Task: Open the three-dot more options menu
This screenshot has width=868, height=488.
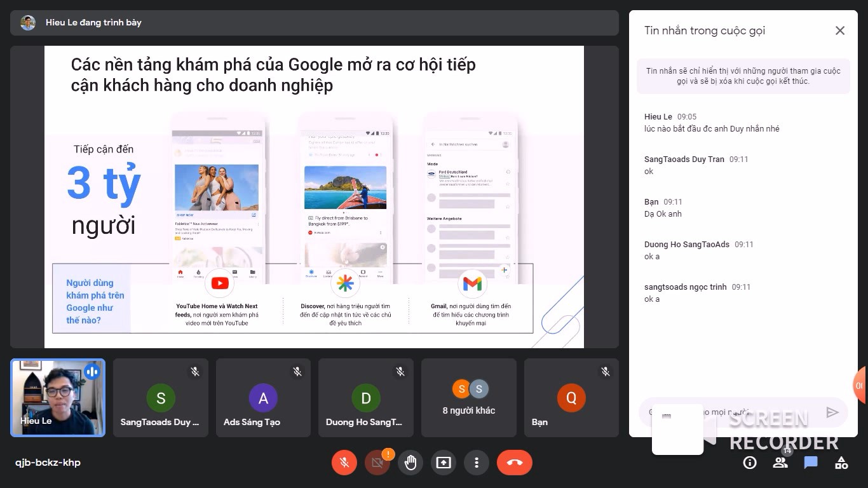Action: point(477,463)
